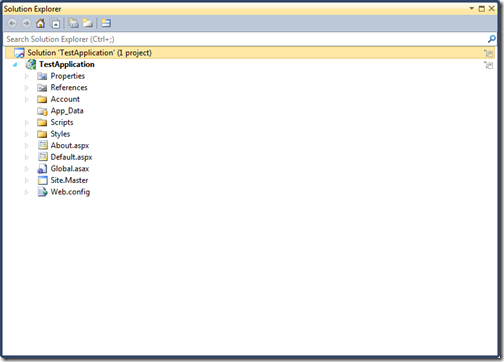This screenshot has height=362, width=504.
Task: Select the Site.Master file name
Action: coord(69,180)
